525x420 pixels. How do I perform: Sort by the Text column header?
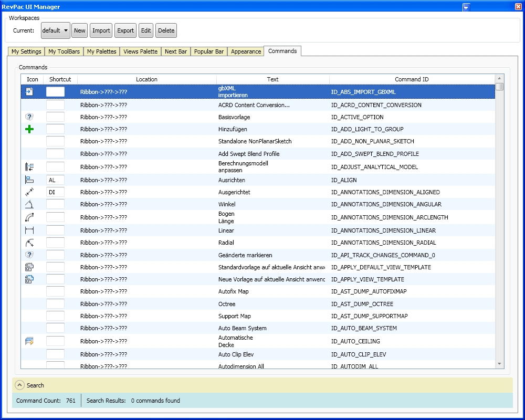272,79
